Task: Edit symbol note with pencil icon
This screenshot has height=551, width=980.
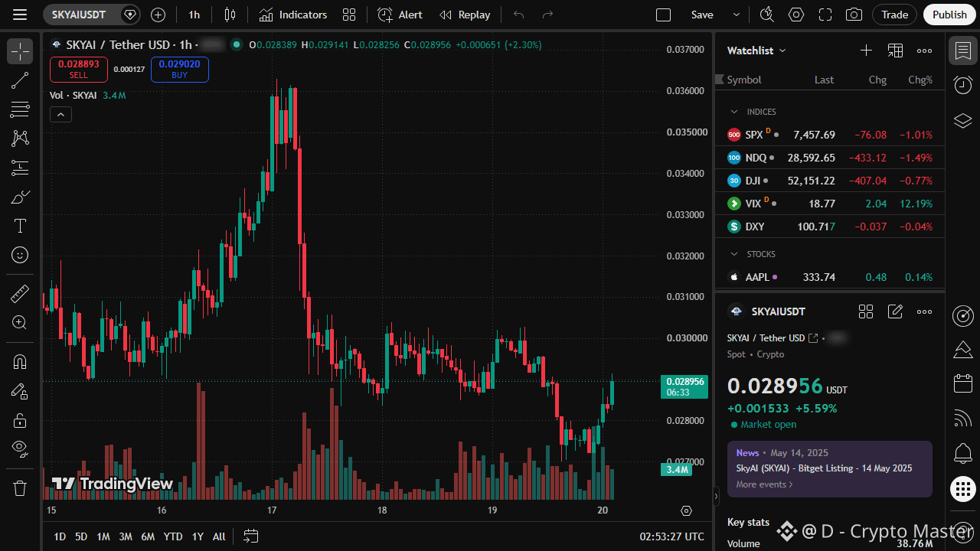Action: (895, 311)
